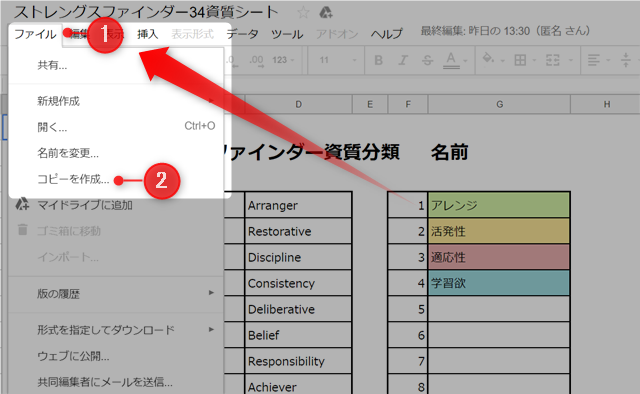Select the 名前 heading cell
640x394 pixels.
coord(449,152)
